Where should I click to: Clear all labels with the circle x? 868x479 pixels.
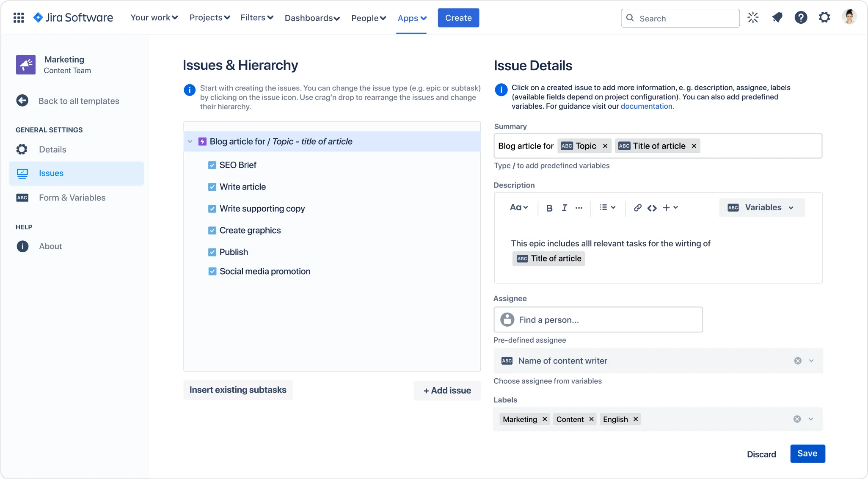797,419
